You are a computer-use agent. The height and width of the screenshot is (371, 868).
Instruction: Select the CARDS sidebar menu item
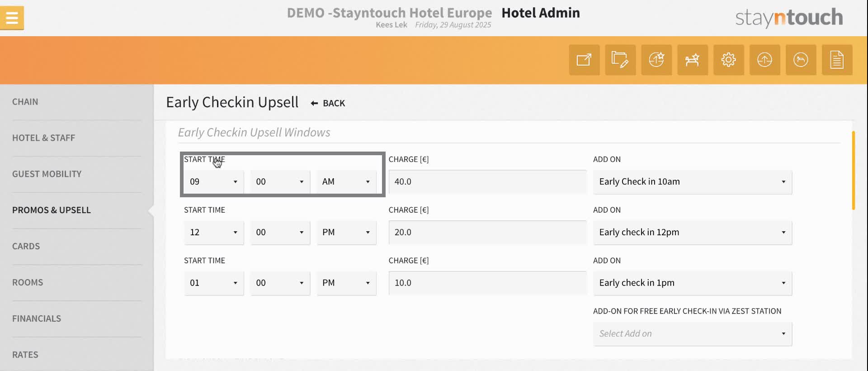click(26, 247)
